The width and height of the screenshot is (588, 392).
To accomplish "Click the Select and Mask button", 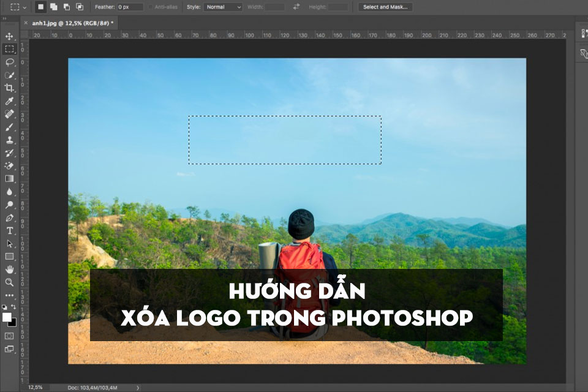I will click(x=385, y=7).
